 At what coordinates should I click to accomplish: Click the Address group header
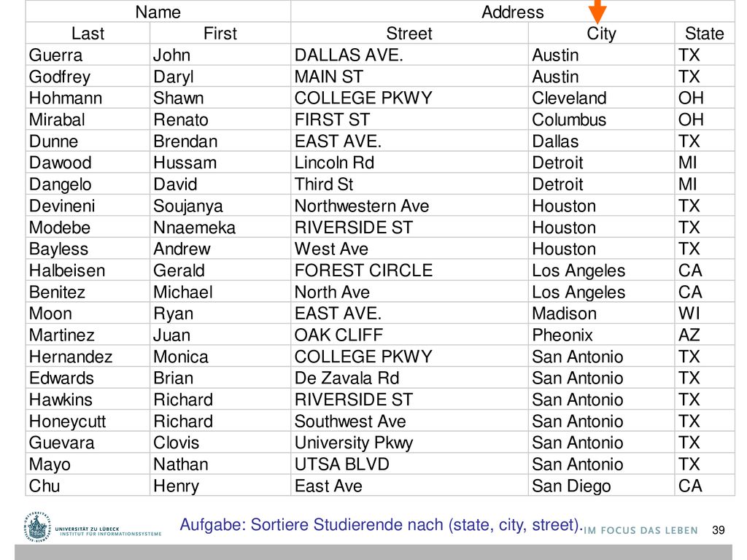click(513, 12)
